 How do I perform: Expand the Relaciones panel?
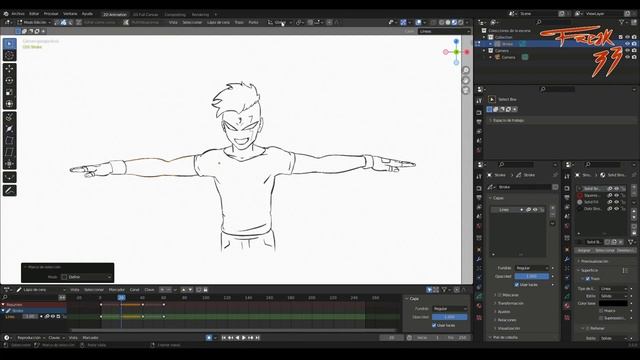coord(507,320)
